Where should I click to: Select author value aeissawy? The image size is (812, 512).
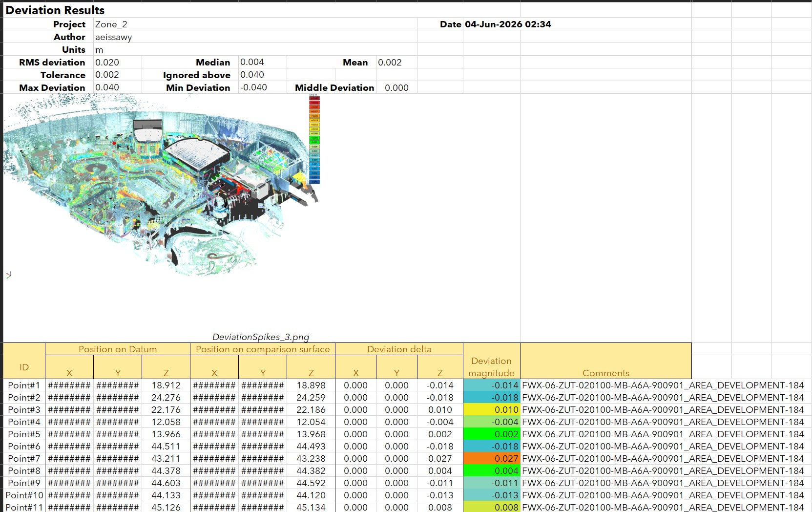[113, 37]
